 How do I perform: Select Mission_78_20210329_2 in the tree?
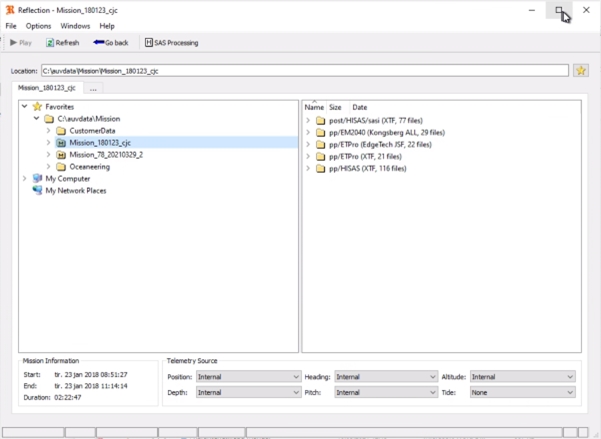[x=106, y=155]
